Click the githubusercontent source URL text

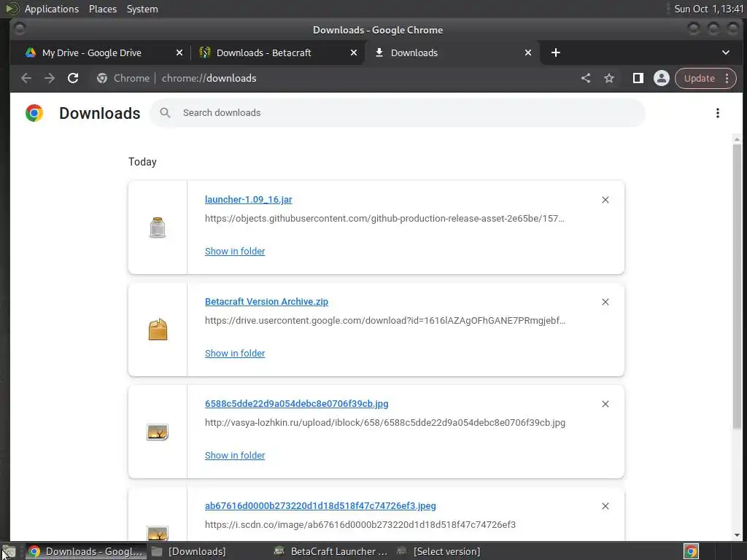[384, 219]
